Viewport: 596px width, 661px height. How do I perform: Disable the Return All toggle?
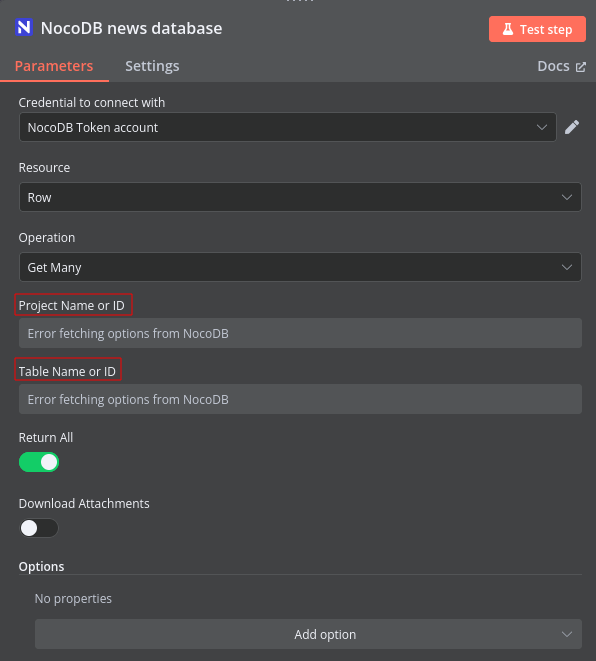39,462
